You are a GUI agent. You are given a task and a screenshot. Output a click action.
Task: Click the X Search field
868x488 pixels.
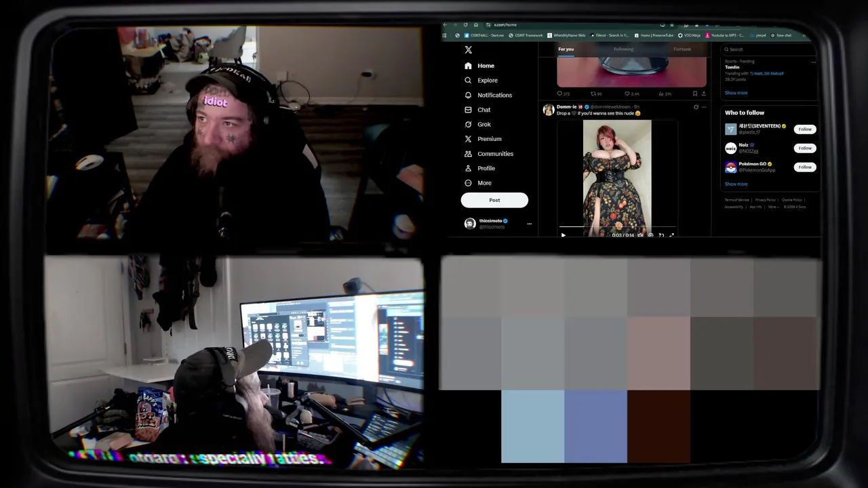pos(769,49)
